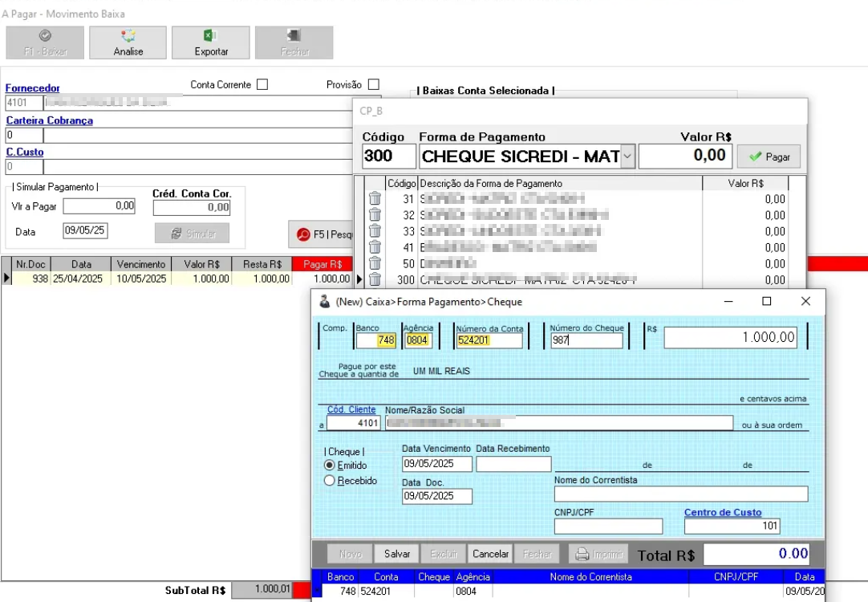Click the Centro de Custo field 101
Viewport: 868px width, 602px height.
[732, 526]
